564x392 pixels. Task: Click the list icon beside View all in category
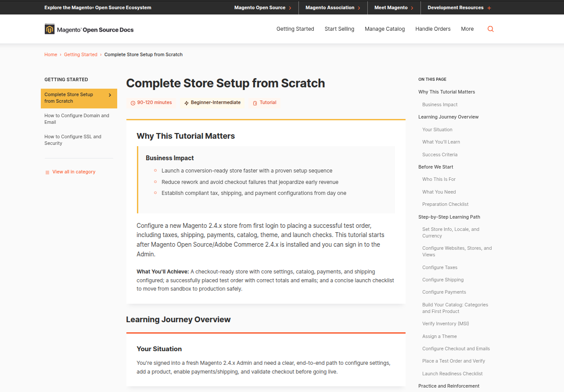[x=47, y=172]
